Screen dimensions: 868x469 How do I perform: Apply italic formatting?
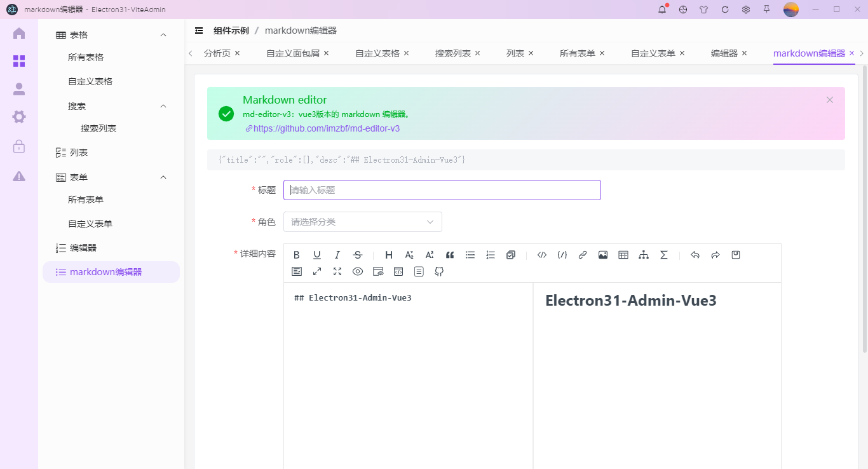pyautogui.click(x=337, y=255)
